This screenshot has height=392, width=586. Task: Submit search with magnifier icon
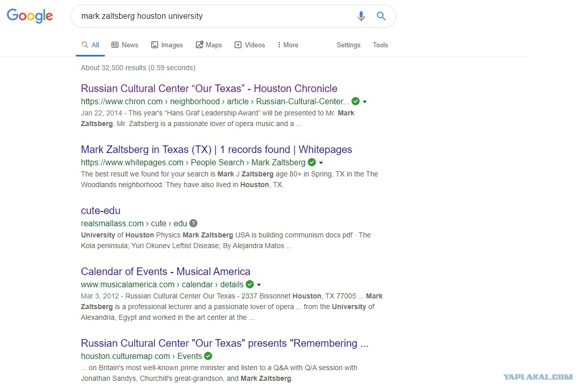(381, 16)
